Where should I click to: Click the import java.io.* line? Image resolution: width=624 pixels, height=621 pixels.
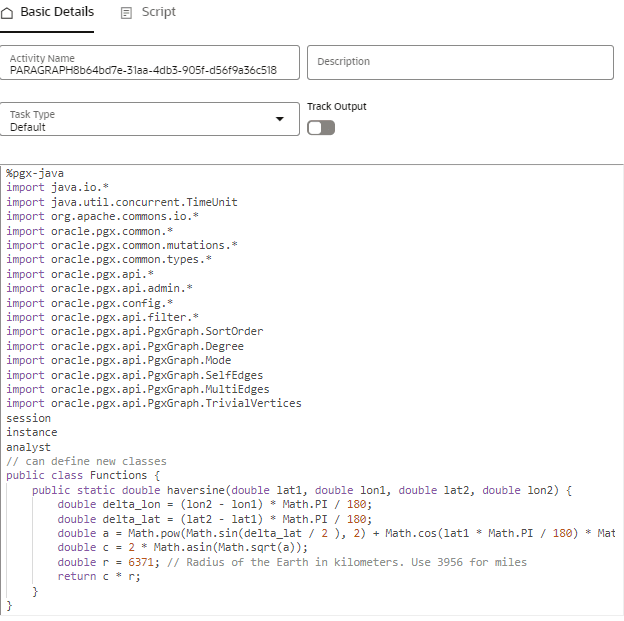point(57,187)
